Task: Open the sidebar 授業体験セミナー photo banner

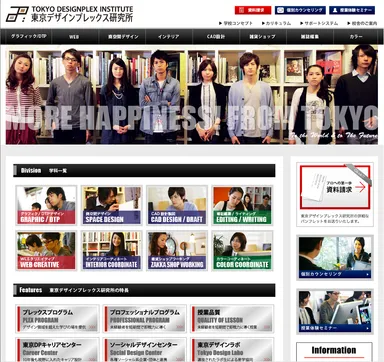Action: click(335, 311)
